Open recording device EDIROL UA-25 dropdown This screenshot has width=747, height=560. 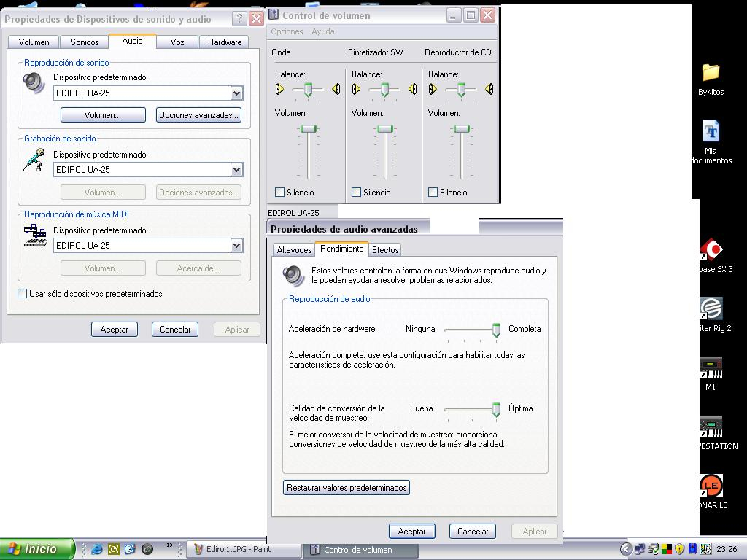pos(237,169)
